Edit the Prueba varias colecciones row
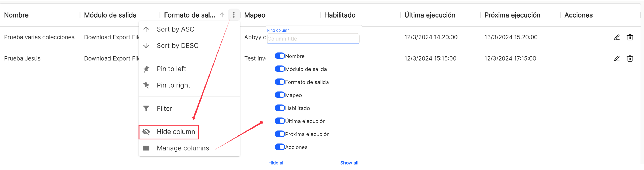The width and height of the screenshot is (644, 170). point(617,37)
